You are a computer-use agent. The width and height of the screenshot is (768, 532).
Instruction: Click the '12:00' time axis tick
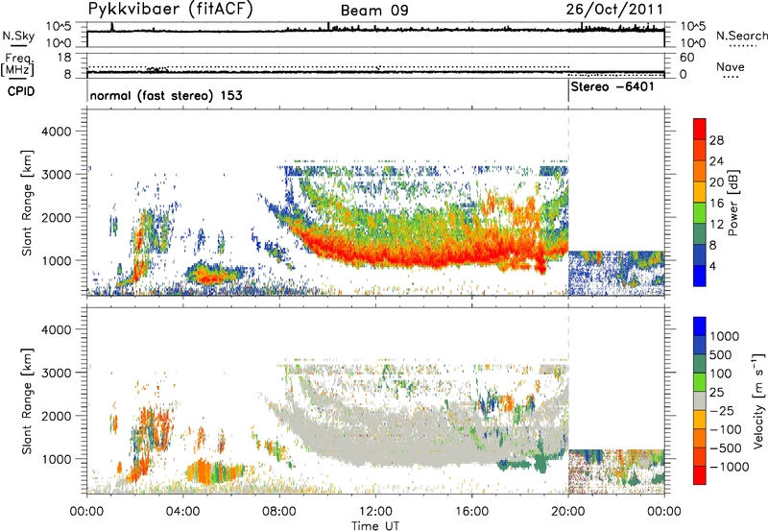375,512
